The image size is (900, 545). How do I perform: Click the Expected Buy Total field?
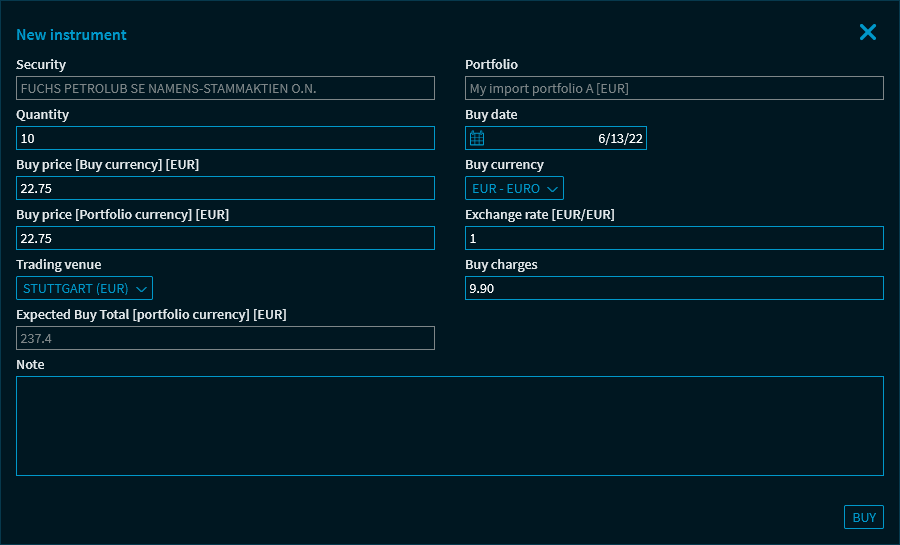pyautogui.click(x=225, y=339)
